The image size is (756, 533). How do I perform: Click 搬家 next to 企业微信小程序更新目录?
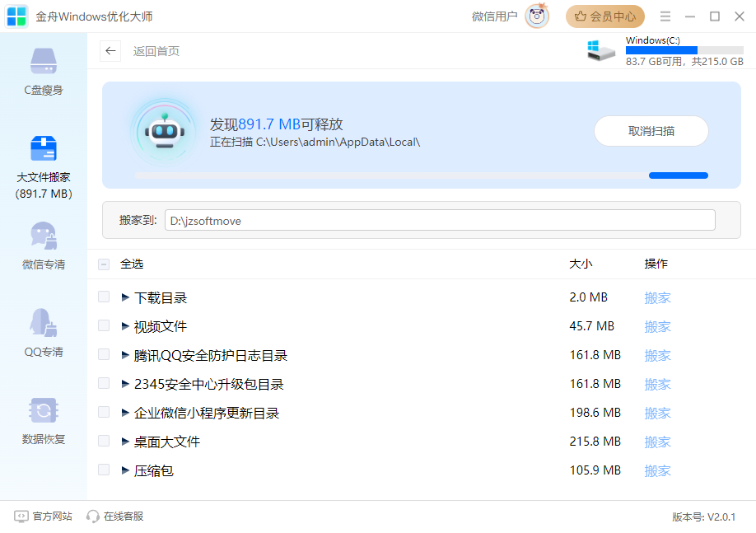tap(657, 413)
